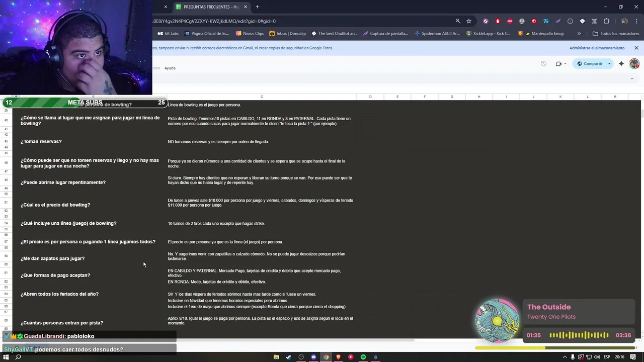Select the cell "¿Cuántas personas entran por pista?"
The width and height of the screenshot is (644, 362).
click(x=61, y=323)
